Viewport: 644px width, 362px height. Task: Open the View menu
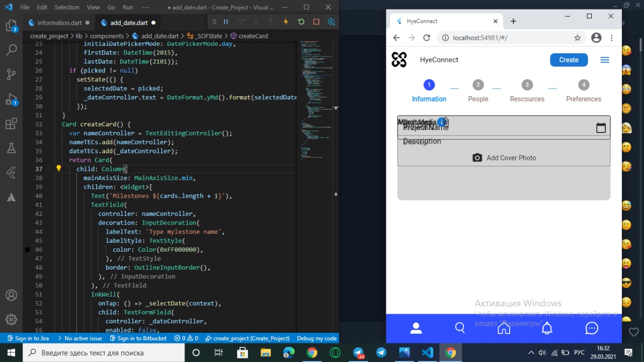pyautogui.click(x=94, y=8)
